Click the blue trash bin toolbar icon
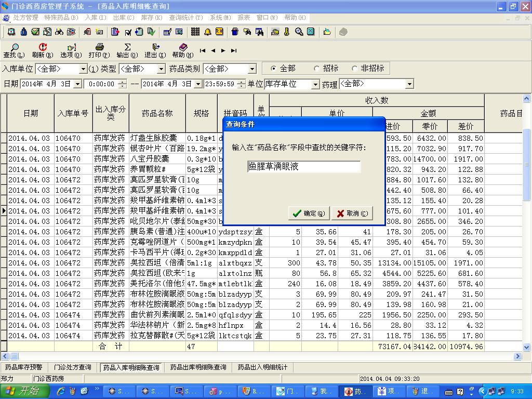 click(235, 32)
